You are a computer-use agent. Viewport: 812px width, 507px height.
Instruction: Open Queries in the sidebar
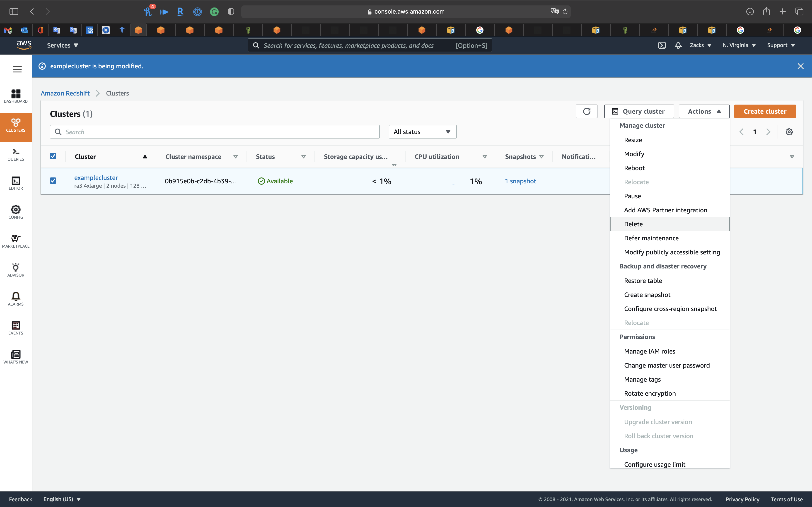(x=16, y=155)
